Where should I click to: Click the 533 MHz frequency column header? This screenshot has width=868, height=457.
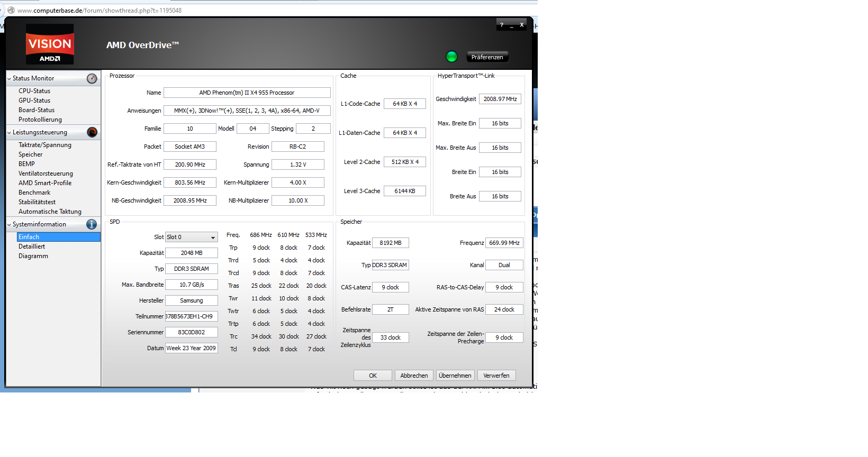click(x=316, y=235)
